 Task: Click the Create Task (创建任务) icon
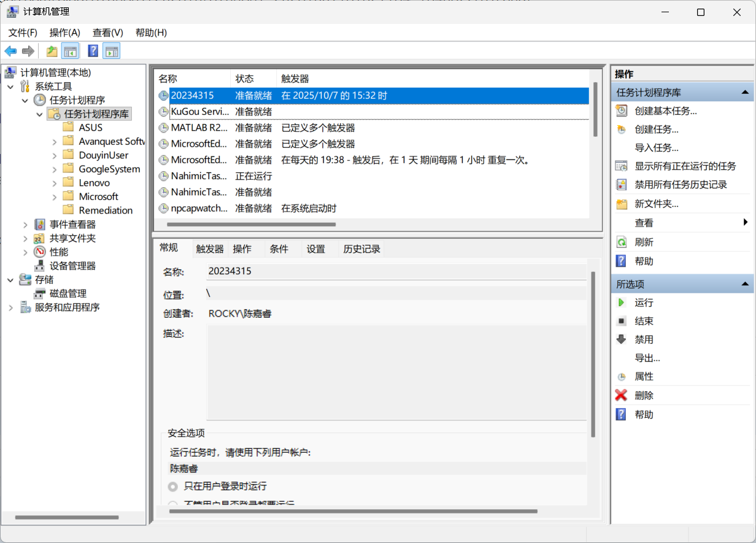pos(622,129)
